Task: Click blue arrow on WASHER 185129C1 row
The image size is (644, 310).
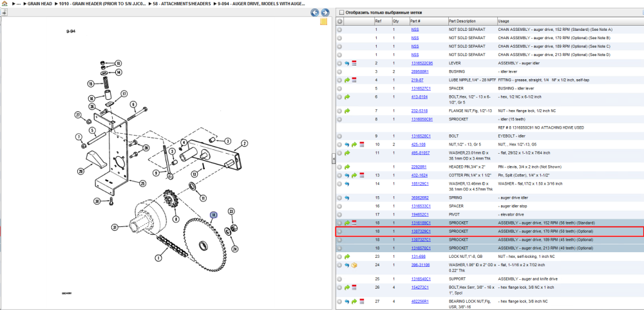Action: click(347, 184)
